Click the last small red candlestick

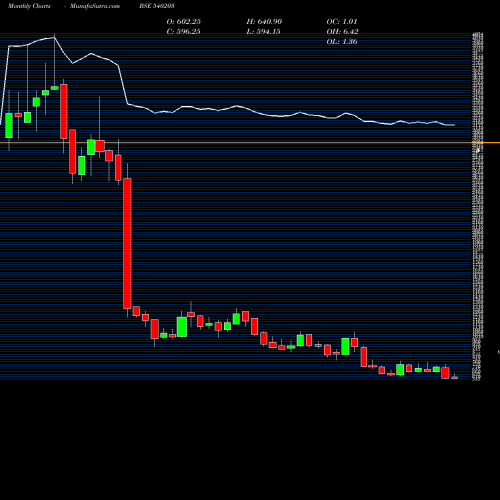point(455,378)
